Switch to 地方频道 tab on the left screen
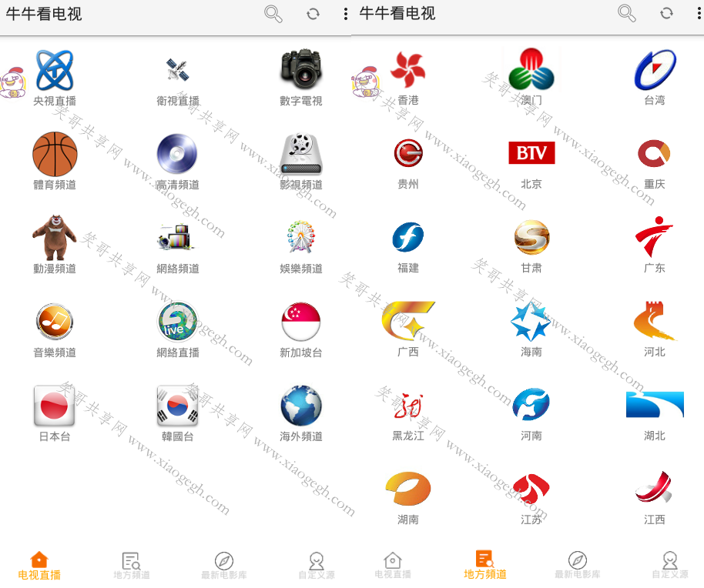The image size is (704, 588). click(x=132, y=566)
